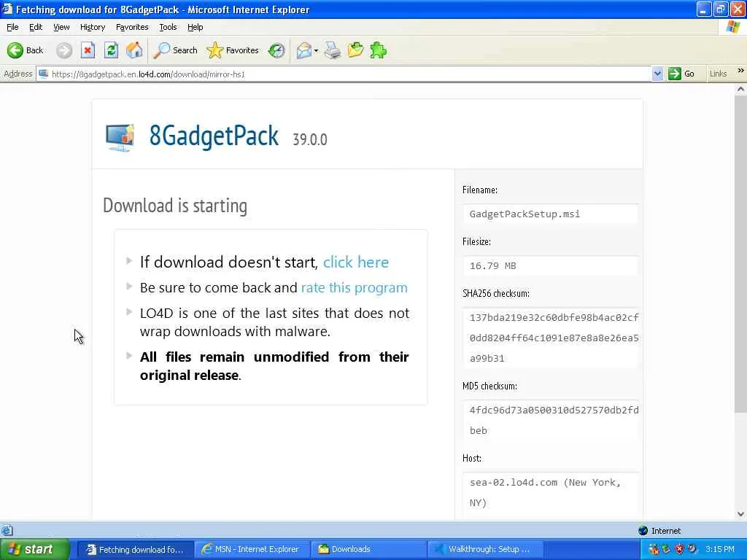
Task: Switch to Walkthrough: Setup taskbar button
Action: 485,550
